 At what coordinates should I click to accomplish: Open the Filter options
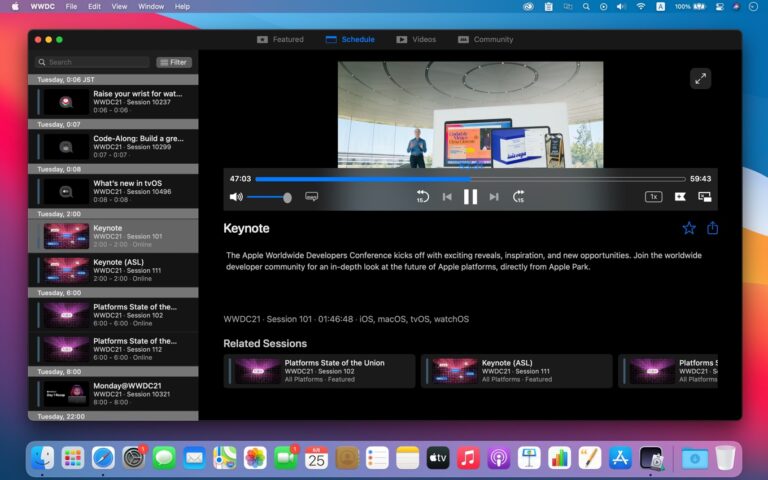(x=174, y=62)
